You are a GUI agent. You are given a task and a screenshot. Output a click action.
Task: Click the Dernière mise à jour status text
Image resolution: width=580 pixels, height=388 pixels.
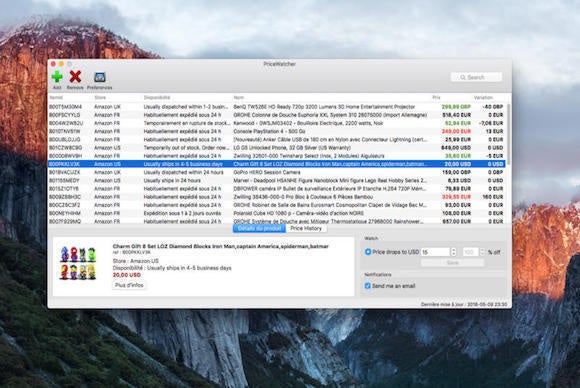[464, 304]
